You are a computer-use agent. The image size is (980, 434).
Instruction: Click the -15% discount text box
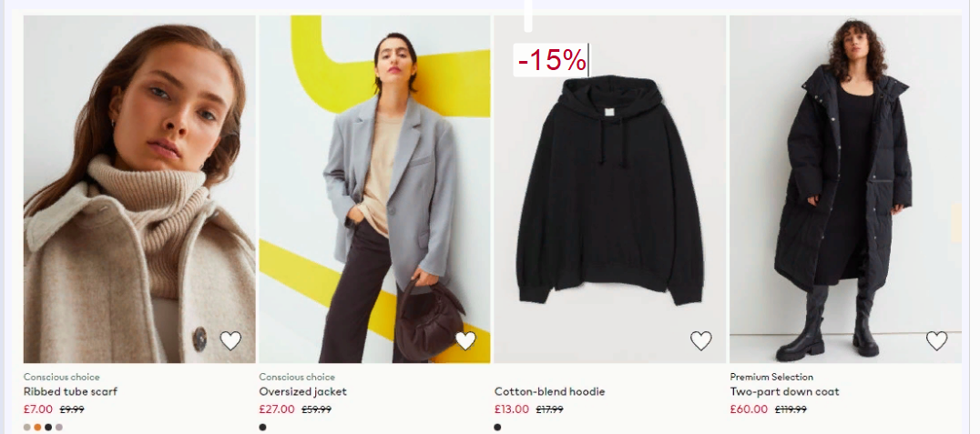(x=552, y=60)
